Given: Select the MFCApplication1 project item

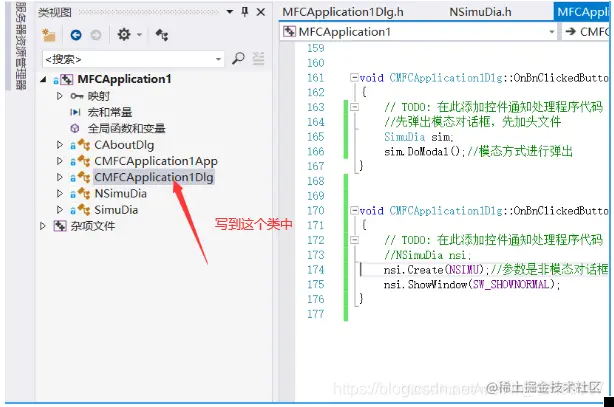Looking at the screenshot, I should 125,79.
